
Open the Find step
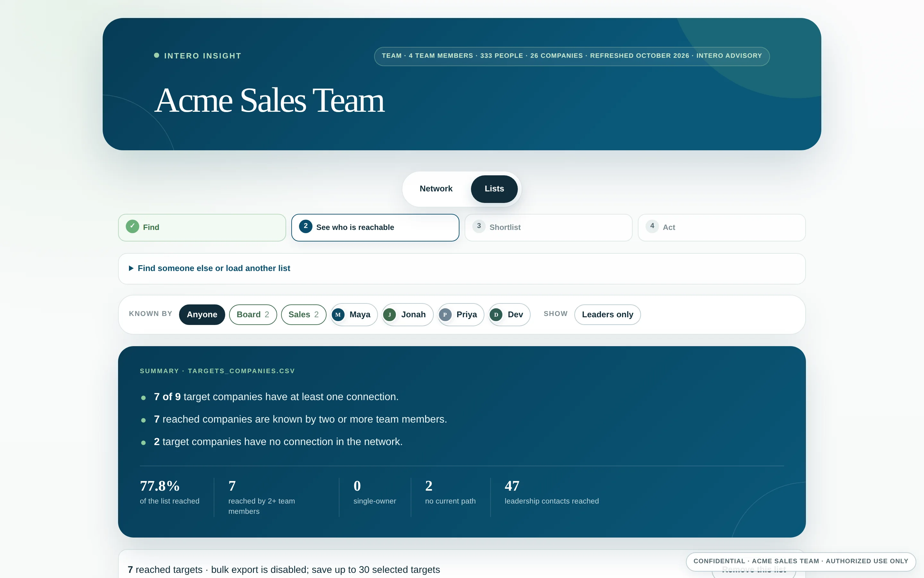point(202,227)
